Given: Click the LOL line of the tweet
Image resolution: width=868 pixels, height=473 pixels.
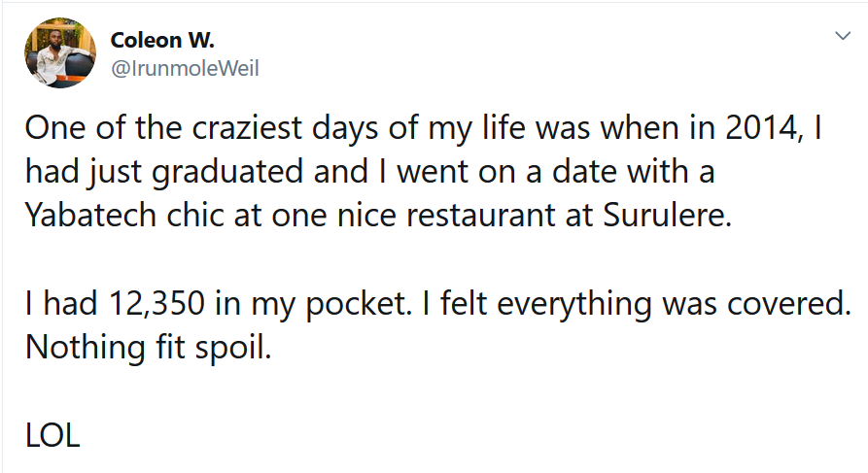Looking at the screenshot, I should point(52,435).
